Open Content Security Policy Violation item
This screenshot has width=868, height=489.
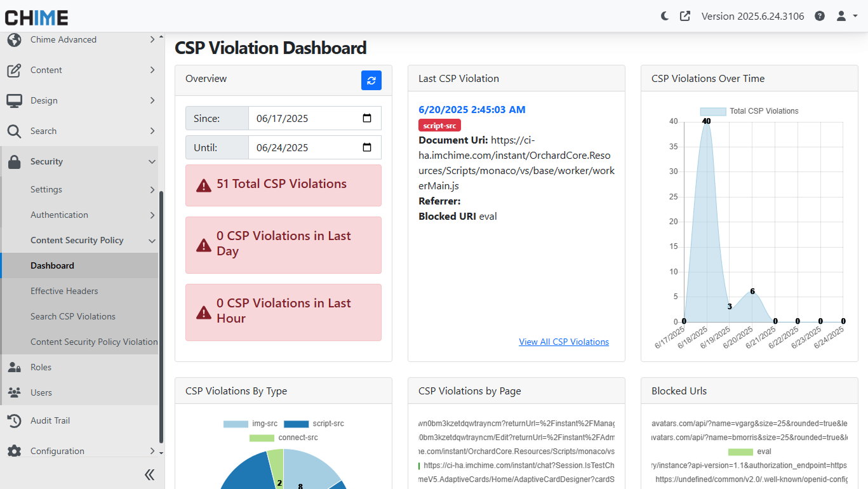[x=79, y=342]
